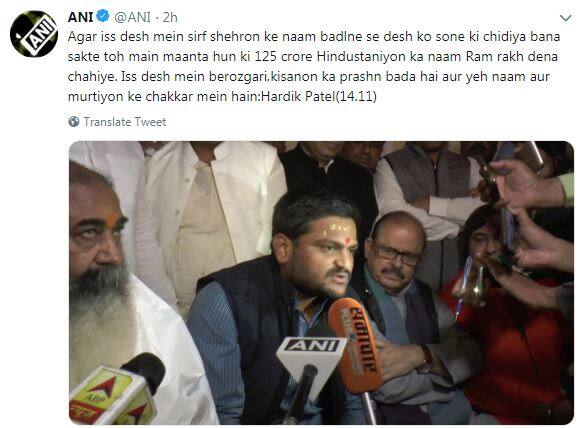The height and width of the screenshot is (428, 584).
Task: Open the attached press conference photo
Action: (x=321, y=283)
